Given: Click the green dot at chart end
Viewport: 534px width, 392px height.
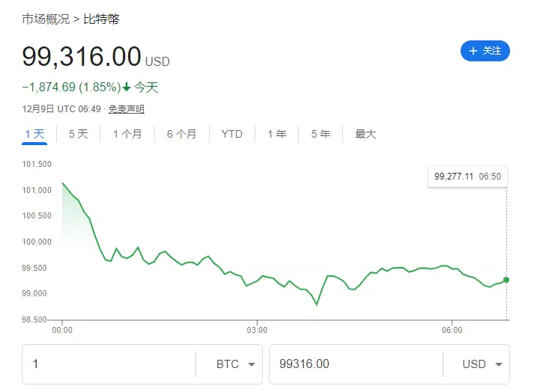Looking at the screenshot, I should tap(506, 280).
